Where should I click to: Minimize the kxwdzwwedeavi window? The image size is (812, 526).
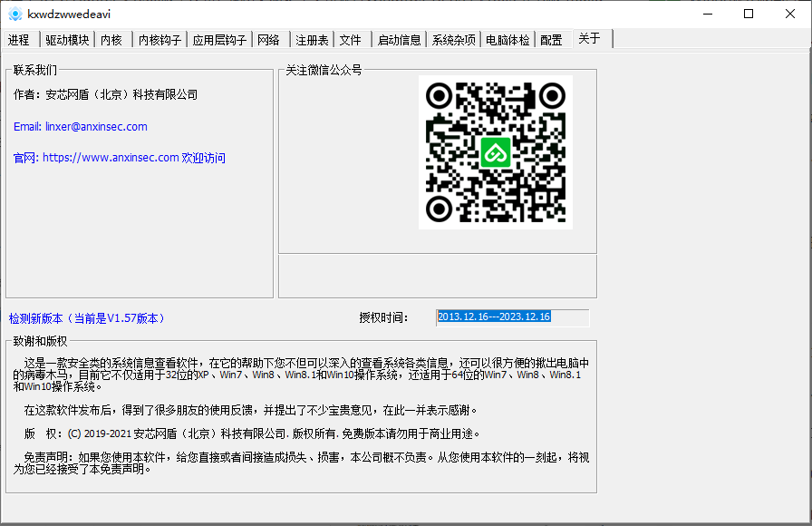pos(708,14)
